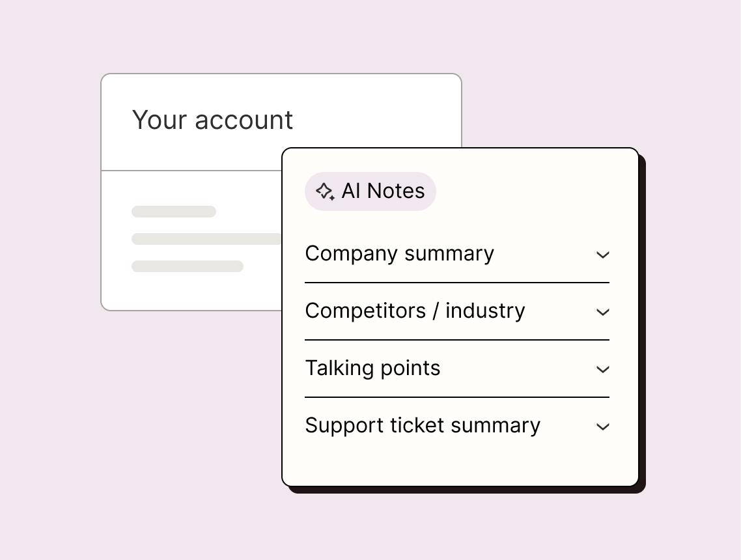Click the divider below Company summary
The height and width of the screenshot is (560, 741).
(x=457, y=283)
